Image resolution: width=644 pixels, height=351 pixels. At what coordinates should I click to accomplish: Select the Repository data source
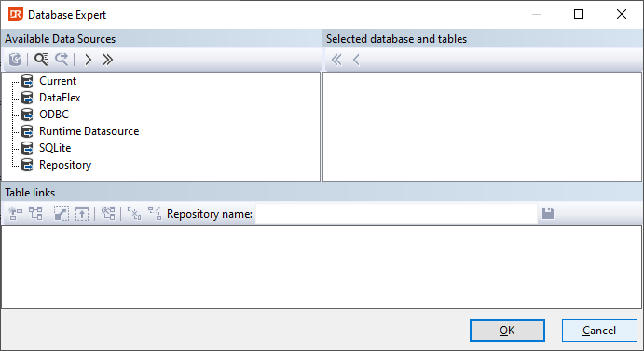coord(65,165)
